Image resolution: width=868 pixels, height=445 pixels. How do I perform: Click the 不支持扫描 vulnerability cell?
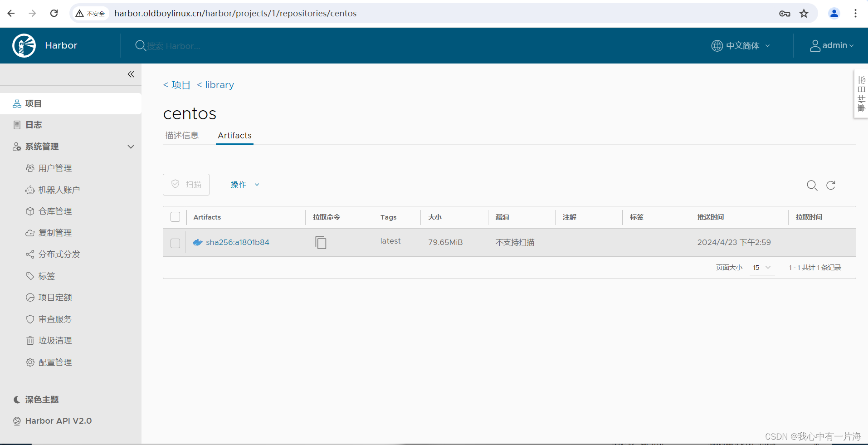(x=515, y=243)
